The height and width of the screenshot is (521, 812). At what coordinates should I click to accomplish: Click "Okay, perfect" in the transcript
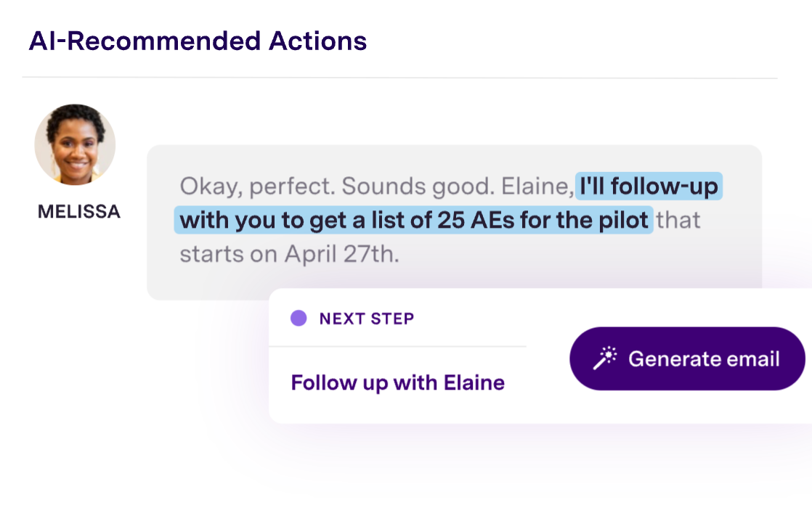click(x=256, y=186)
